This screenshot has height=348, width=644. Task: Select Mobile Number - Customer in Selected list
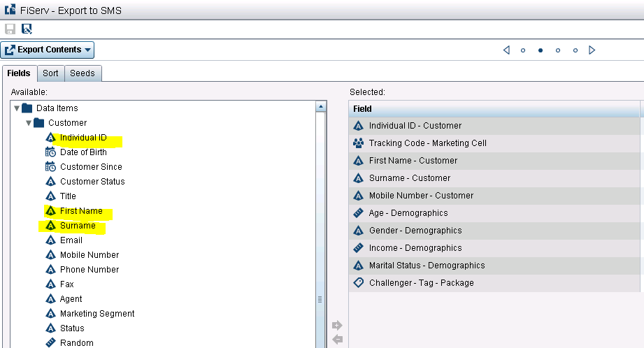[421, 196]
